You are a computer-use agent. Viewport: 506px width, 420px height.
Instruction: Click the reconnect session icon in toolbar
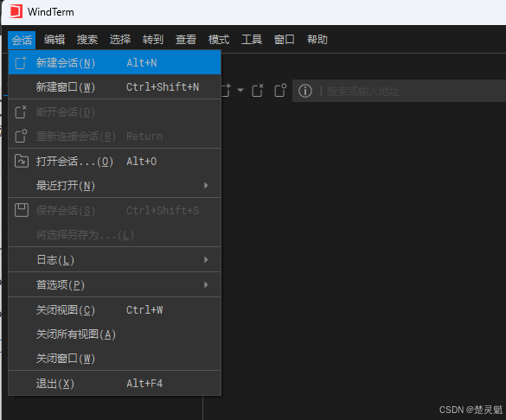pyautogui.click(x=280, y=91)
